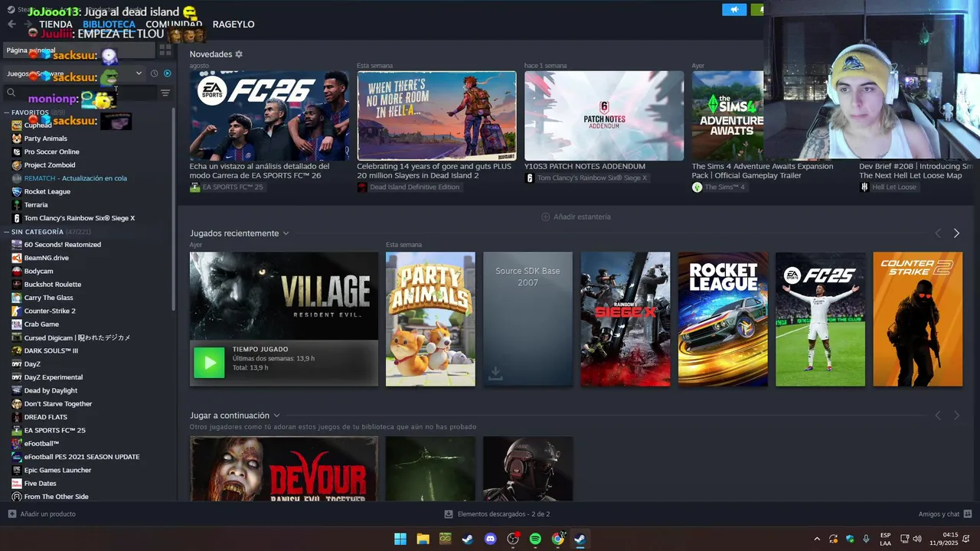Image resolution: width=980 pixels, height=551 pixels.
Task: Open The Sims 4 Adventure Awaits news card
Action: point(727,116)
